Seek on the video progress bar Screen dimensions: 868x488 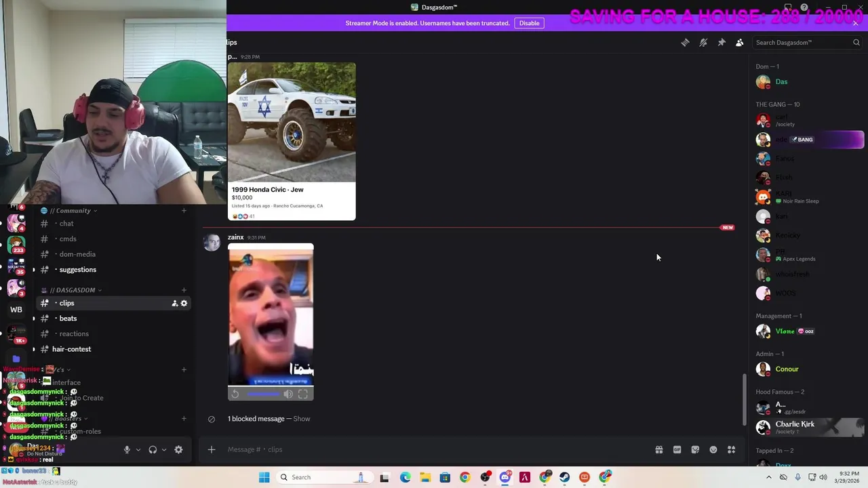pos(263,394)
